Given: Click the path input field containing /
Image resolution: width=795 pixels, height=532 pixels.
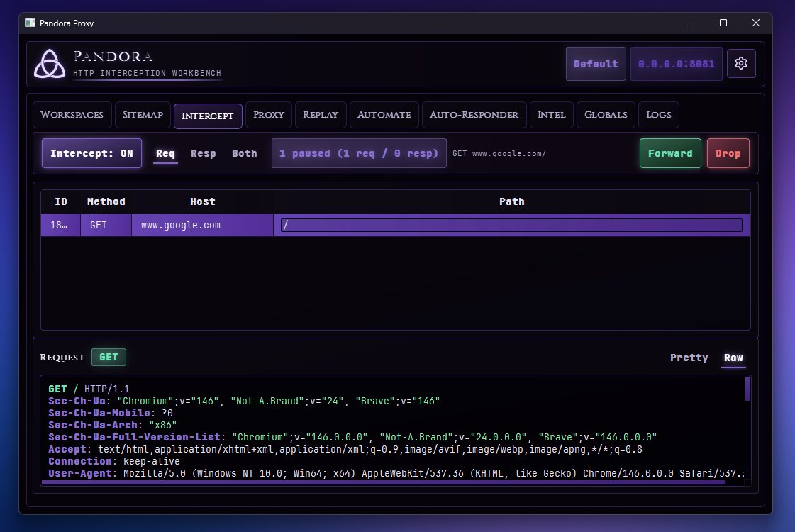Looking at the screenshot, I should pos(511,225).
